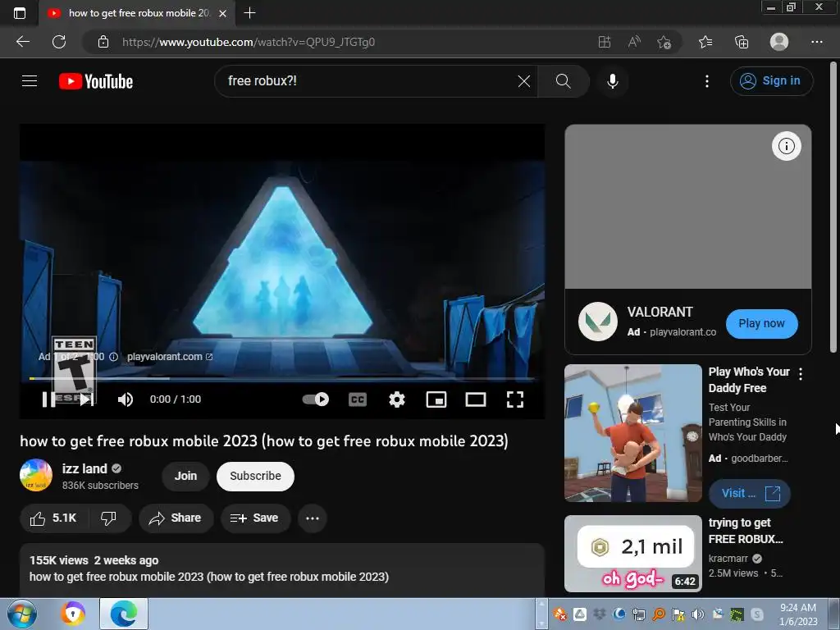Open Edge Settings and more menu
Viewport: 840px width, 630px height.
pyautogui.click(x=816, y=42)
